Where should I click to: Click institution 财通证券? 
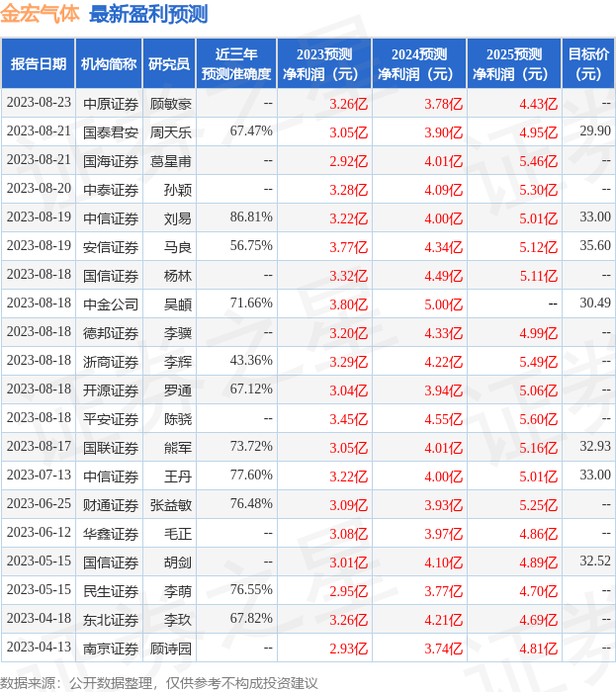click(x=111, y=505)
